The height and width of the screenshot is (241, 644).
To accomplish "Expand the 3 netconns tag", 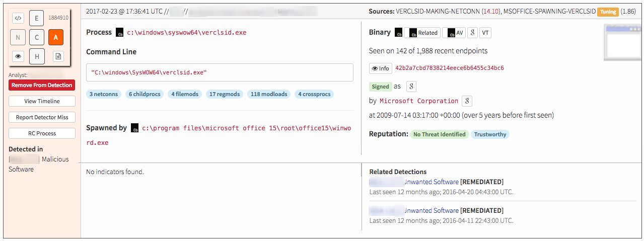I will (104, 94).
